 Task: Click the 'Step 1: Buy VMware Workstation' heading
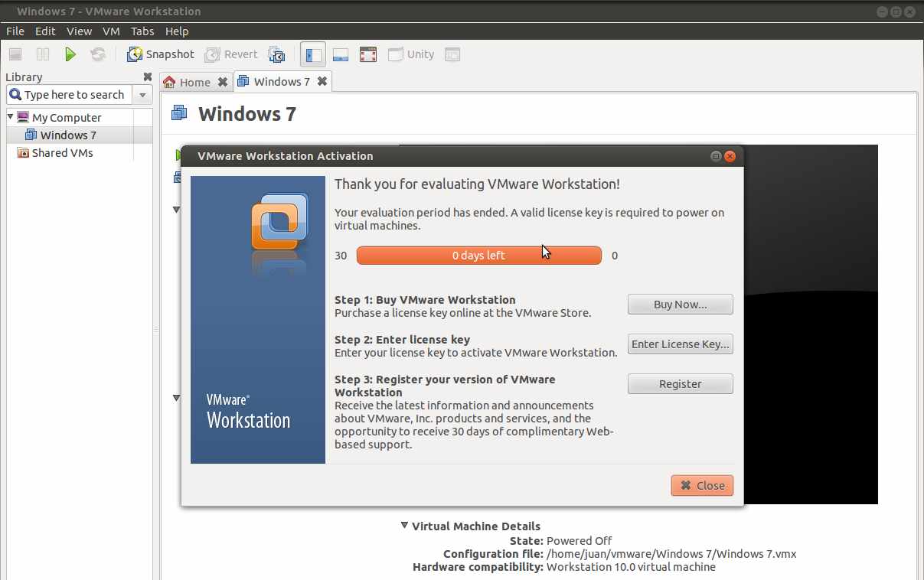point(425,300)
